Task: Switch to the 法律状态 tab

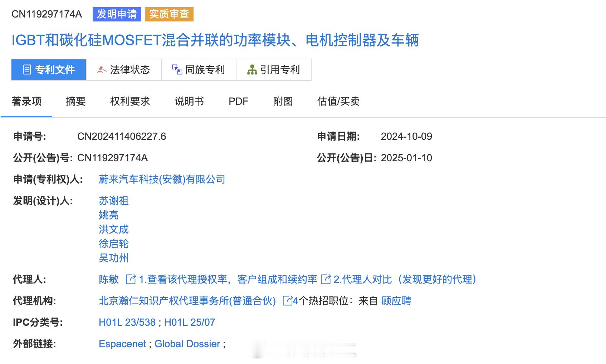Action: (124, 70)
